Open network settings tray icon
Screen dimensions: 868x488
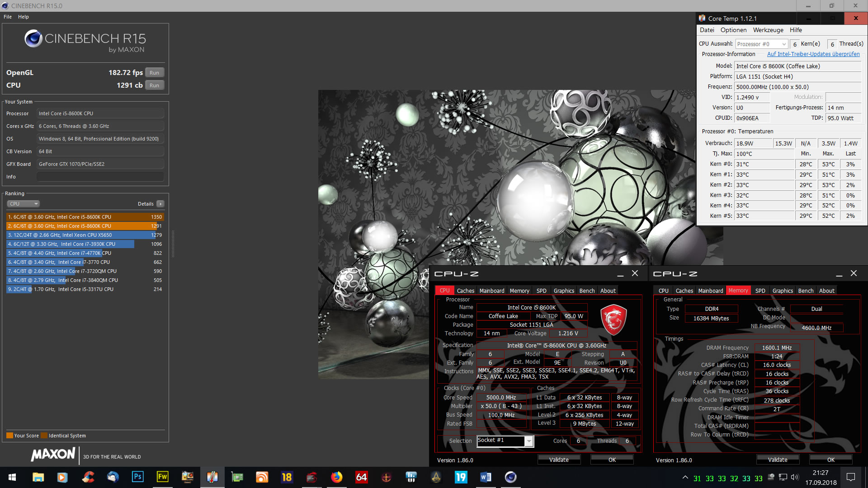783,477
